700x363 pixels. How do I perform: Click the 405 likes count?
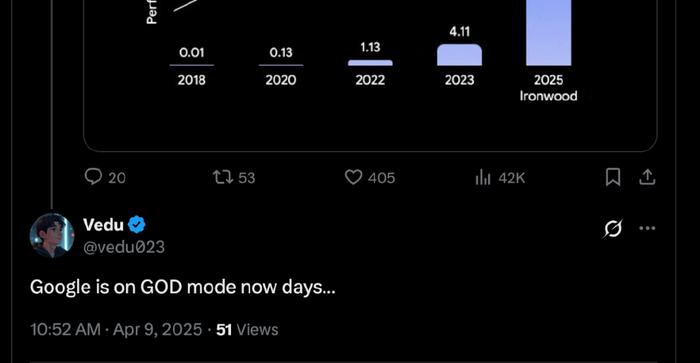(382, 178)
